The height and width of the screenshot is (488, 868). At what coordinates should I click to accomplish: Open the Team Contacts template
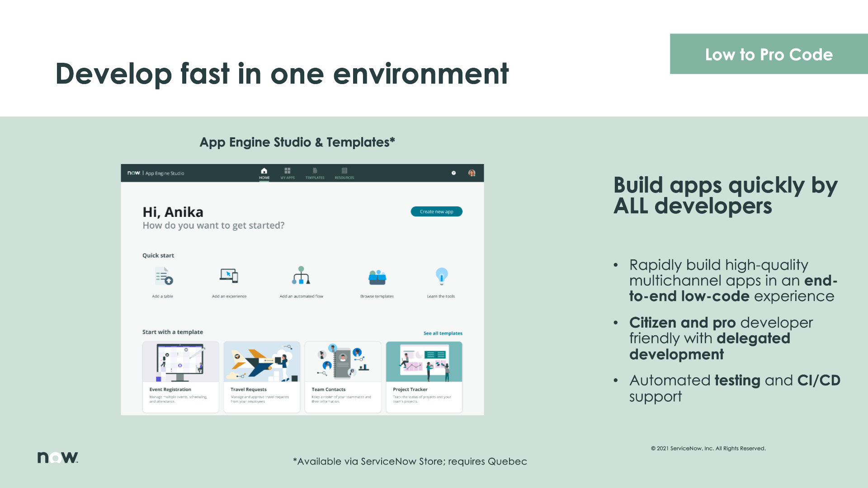343,376
